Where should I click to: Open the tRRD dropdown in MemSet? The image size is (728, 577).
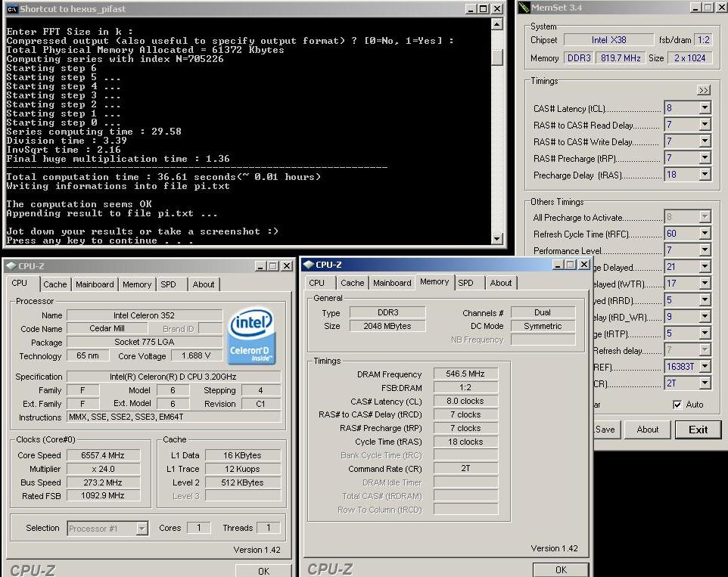(705, 300)
